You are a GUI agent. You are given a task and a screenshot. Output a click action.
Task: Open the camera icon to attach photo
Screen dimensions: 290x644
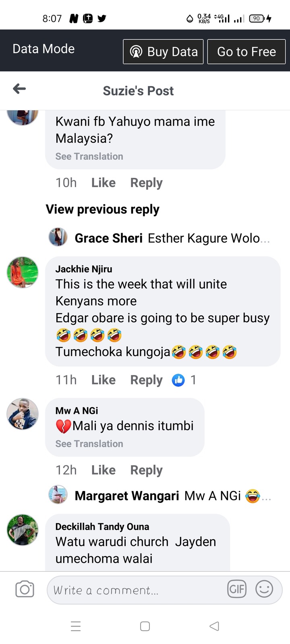25,590
